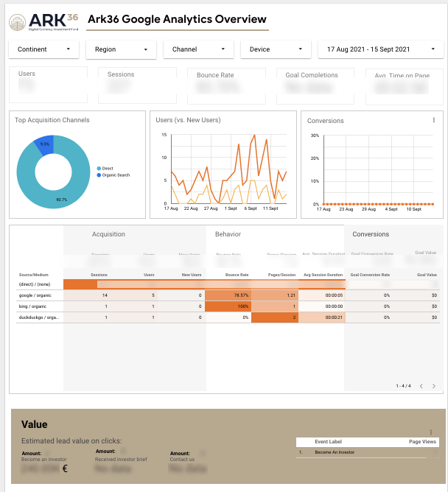Image resolution: width=448 pixels, height=492 pixels.
Task: Click the Contact us label
Action: point(182,459)
